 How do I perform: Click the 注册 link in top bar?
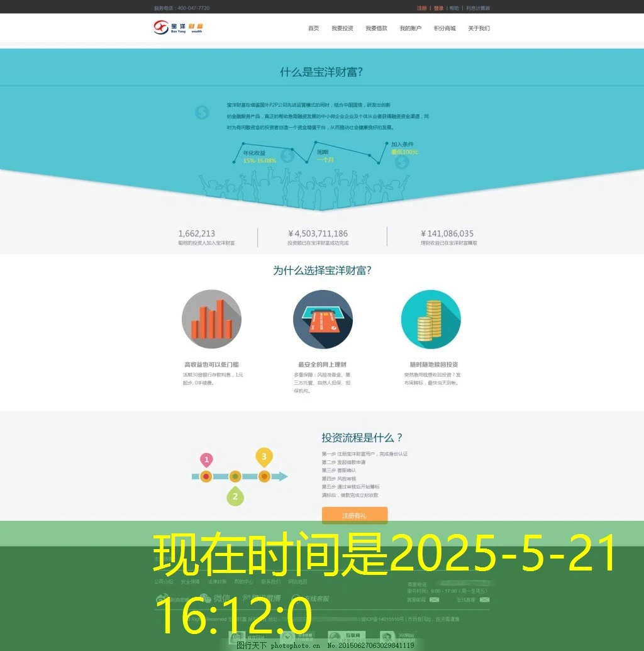[x=422, y=8]
